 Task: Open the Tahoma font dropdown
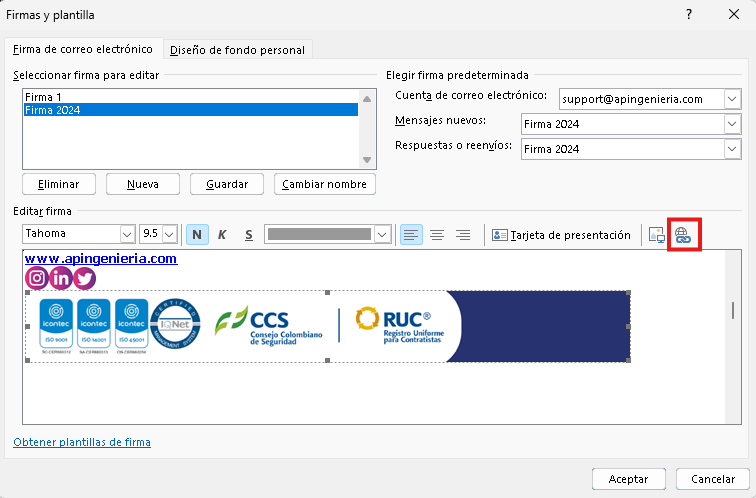[x=127, y=234]
